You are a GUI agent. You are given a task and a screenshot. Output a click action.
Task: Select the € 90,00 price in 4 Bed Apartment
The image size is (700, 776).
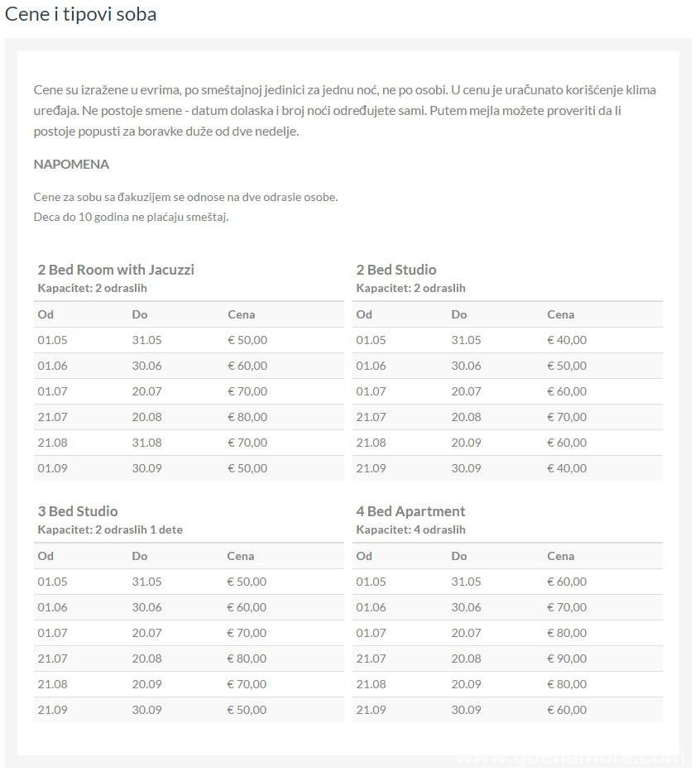coord(567,659)
